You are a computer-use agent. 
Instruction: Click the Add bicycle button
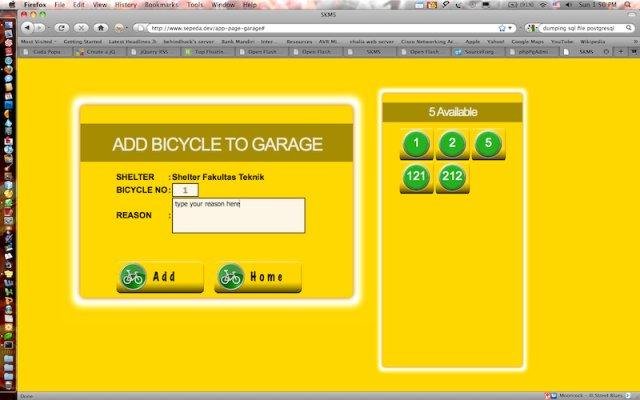[x=160, y=277]
